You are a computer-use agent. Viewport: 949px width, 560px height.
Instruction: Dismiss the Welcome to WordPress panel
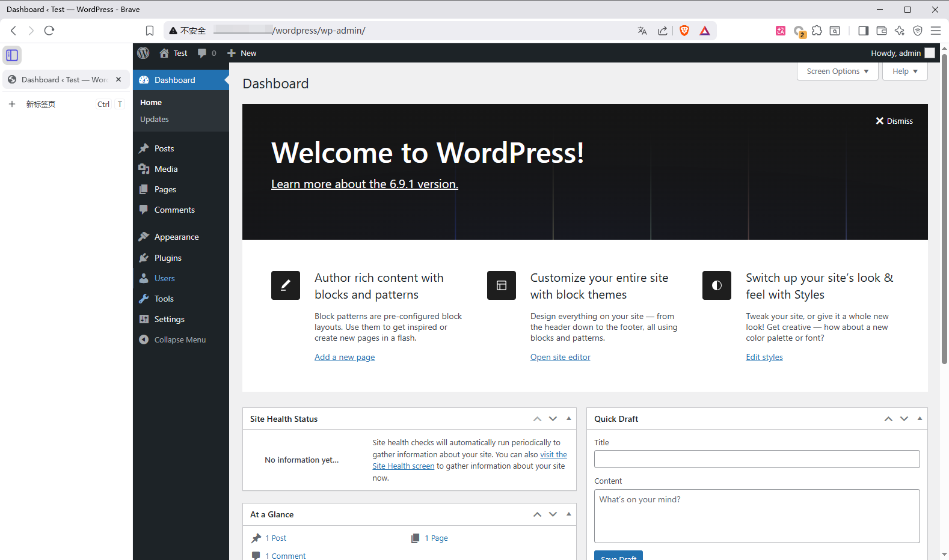pos(894,121)
